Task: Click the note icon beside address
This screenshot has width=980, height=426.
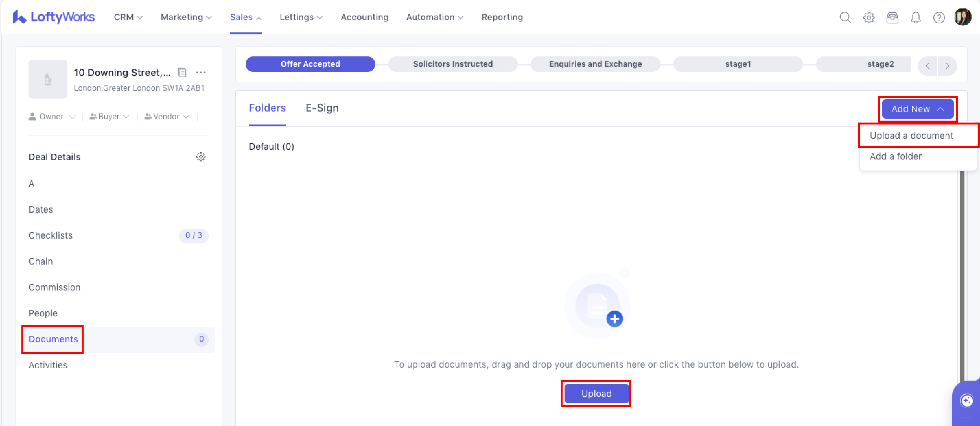Action: pos(182,72)
